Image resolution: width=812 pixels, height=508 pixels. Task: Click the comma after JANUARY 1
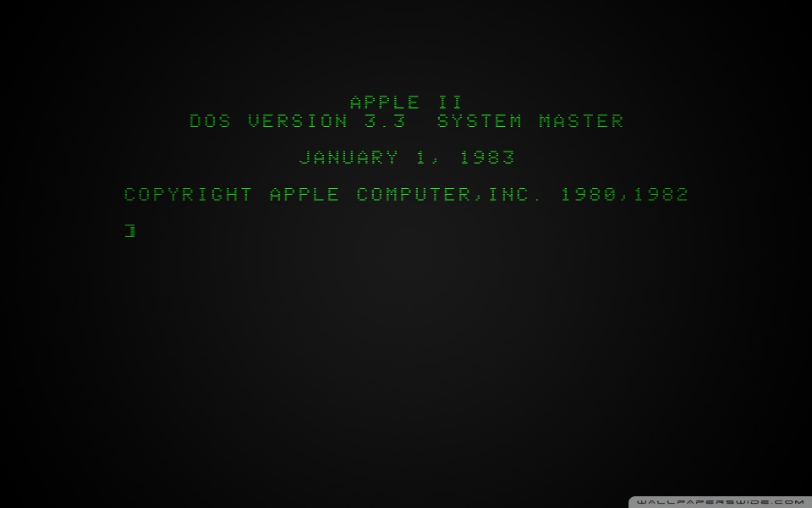[435, 160]
